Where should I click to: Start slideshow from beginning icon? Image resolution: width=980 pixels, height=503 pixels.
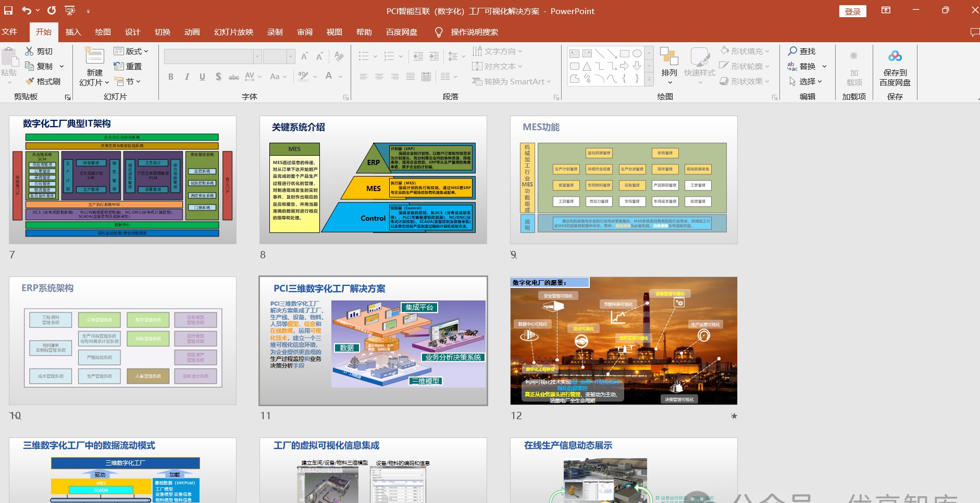[70, 10]
